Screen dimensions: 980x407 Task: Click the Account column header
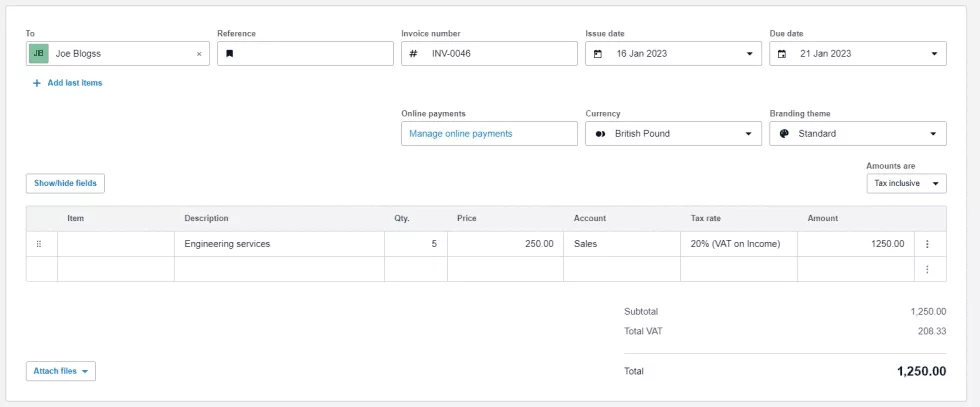pyautogui.click(x=589, y=219)
